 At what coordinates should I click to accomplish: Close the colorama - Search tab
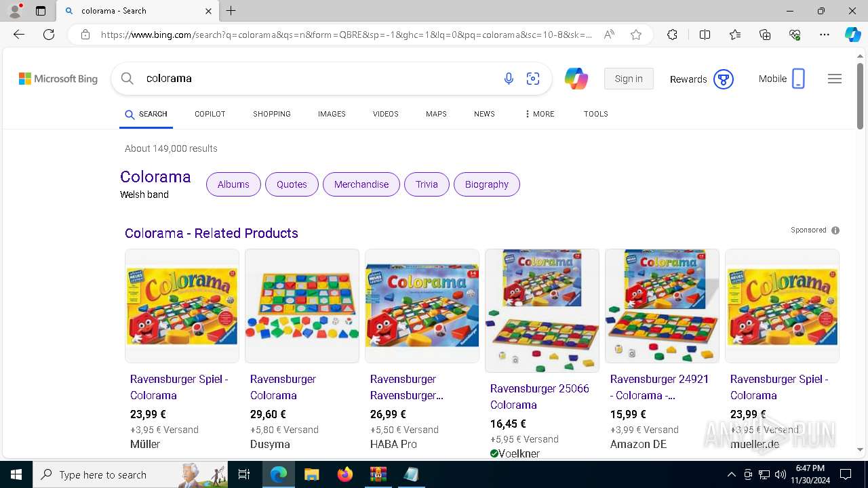pyautogui.click(x=208, y=11)
